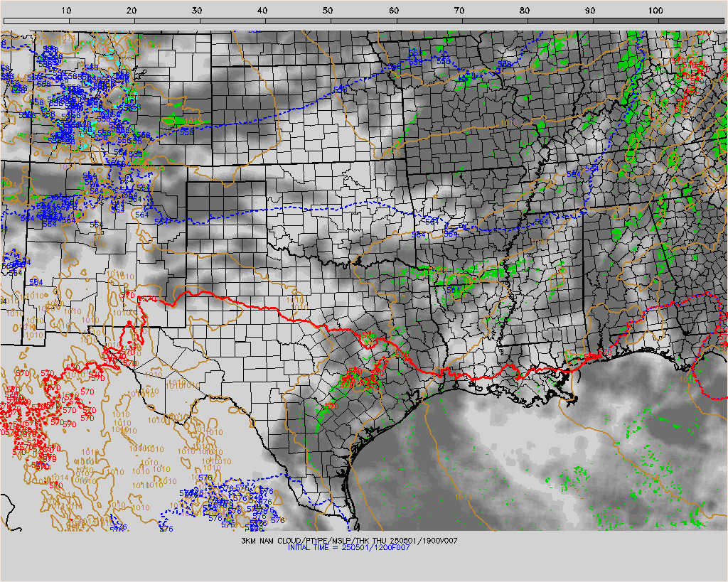Click the '100' scale label
The image size is (728, 582).
pyautogui.click(x=655, y=10)
